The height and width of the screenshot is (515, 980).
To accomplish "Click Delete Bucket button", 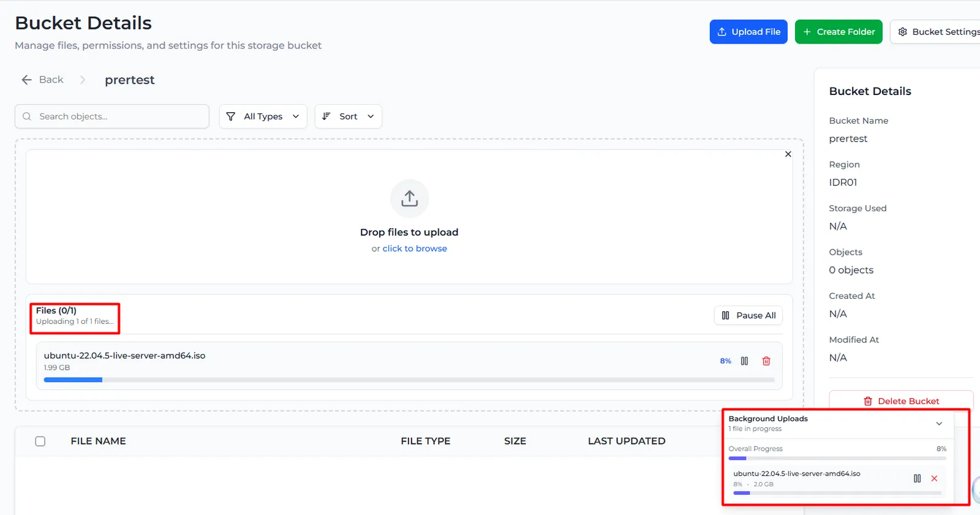I will [x=901, y=401].
